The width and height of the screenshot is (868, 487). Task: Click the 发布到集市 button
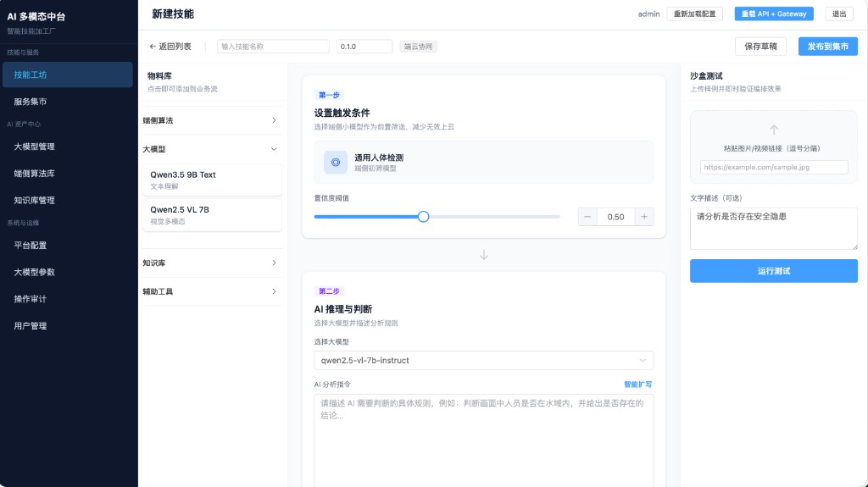(827, 47)
